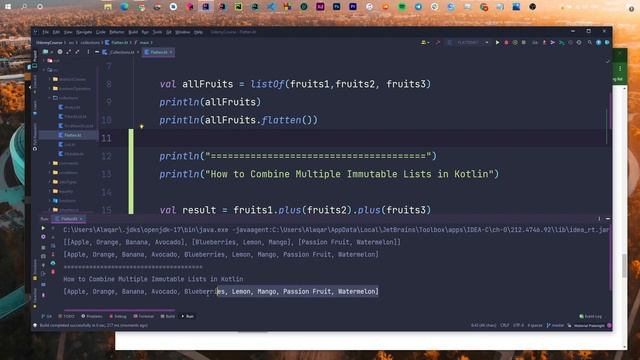This screenshot has height=360, width=640.
Task: Click the teal icon in Run panel toolbar
Action: coord(53,264)
